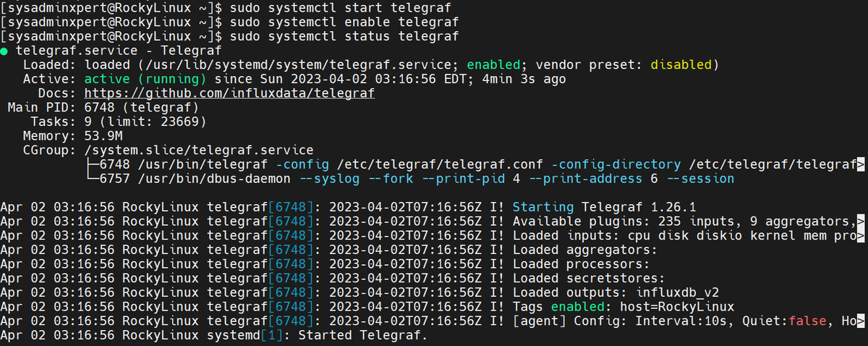This screenshot has width=868, height=346.
Task: Click the '/usr/bin/dbus-daemon' process path
Action: [215, 179]
